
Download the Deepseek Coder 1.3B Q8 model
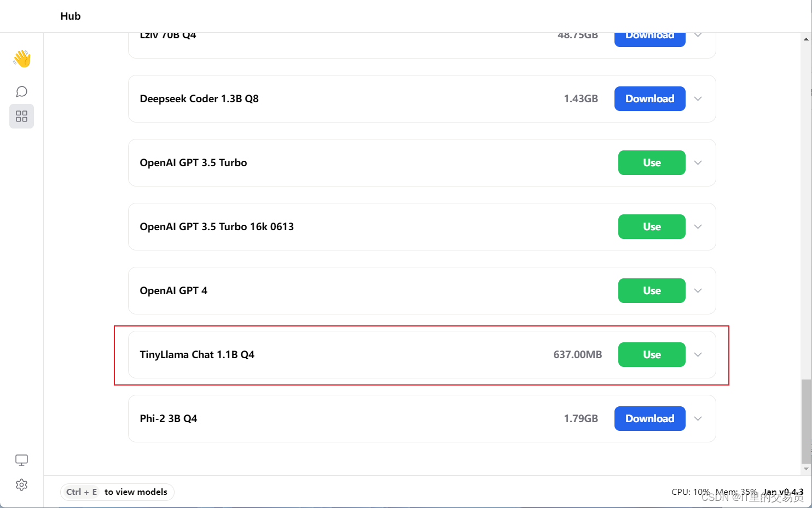pyautogui.click(x=649, y=98)
